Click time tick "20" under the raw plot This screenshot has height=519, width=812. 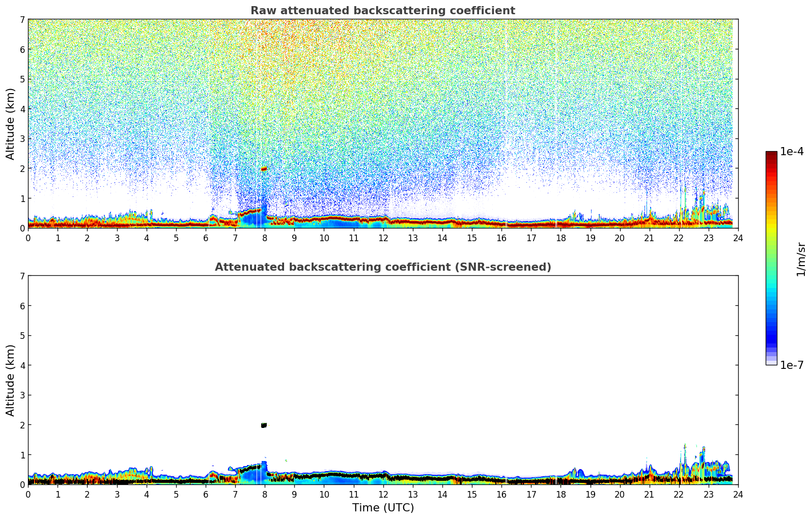click(x=620, y=238)
